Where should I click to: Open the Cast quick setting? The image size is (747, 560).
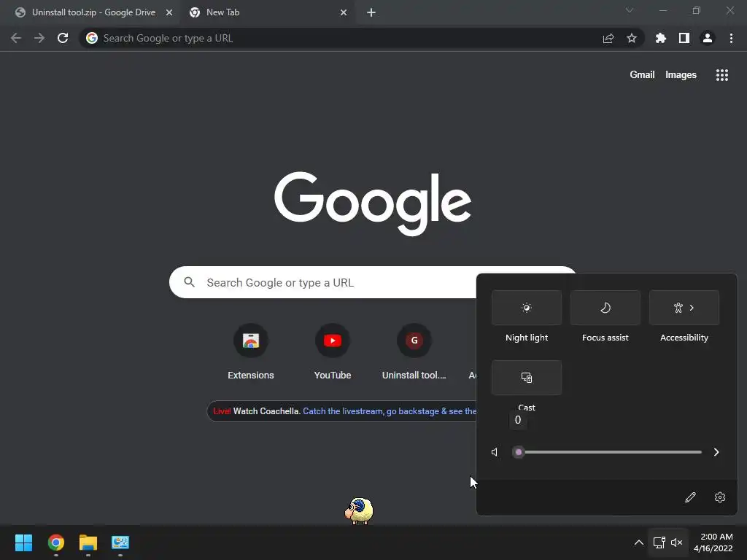[527, 378]
